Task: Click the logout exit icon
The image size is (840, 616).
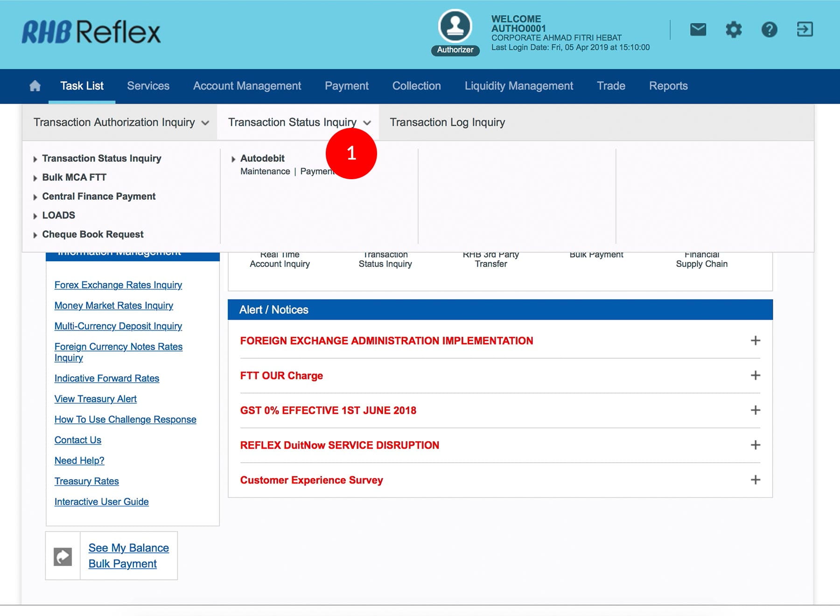Action: coord(805,29)
